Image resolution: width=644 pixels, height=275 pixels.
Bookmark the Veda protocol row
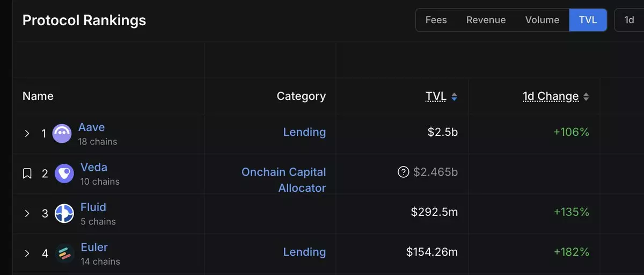(x=27, y=173)
